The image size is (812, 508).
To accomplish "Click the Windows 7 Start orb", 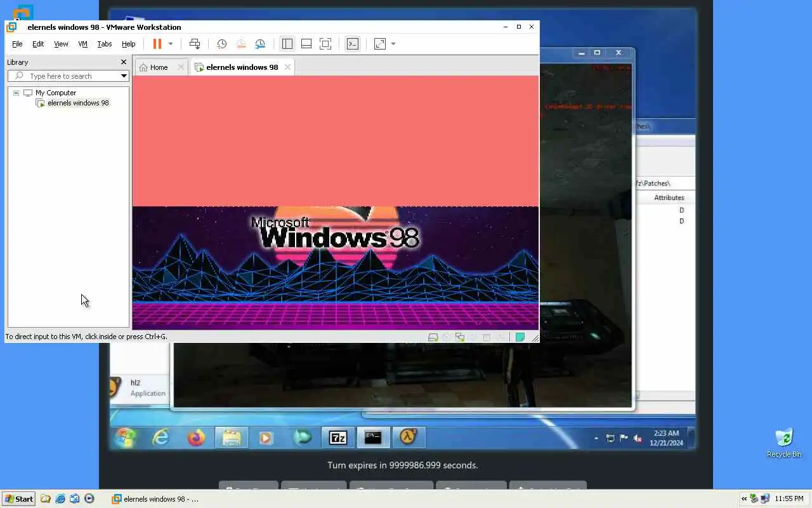I will pyautogui.click(x=125, y=438).
